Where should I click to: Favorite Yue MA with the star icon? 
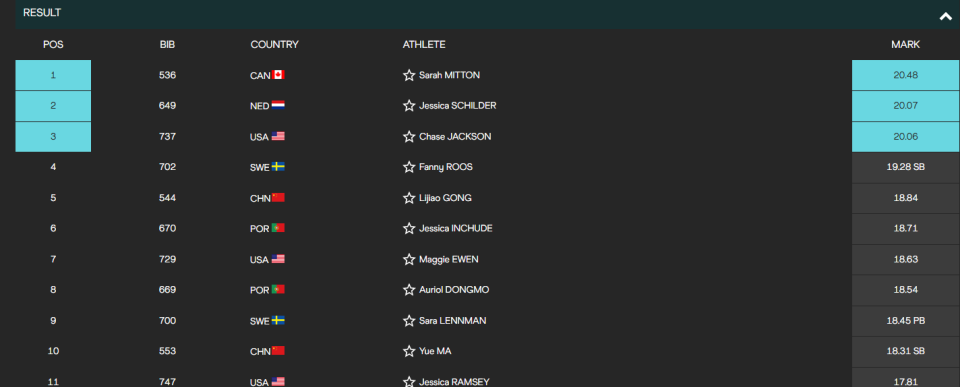pos(409,351)
